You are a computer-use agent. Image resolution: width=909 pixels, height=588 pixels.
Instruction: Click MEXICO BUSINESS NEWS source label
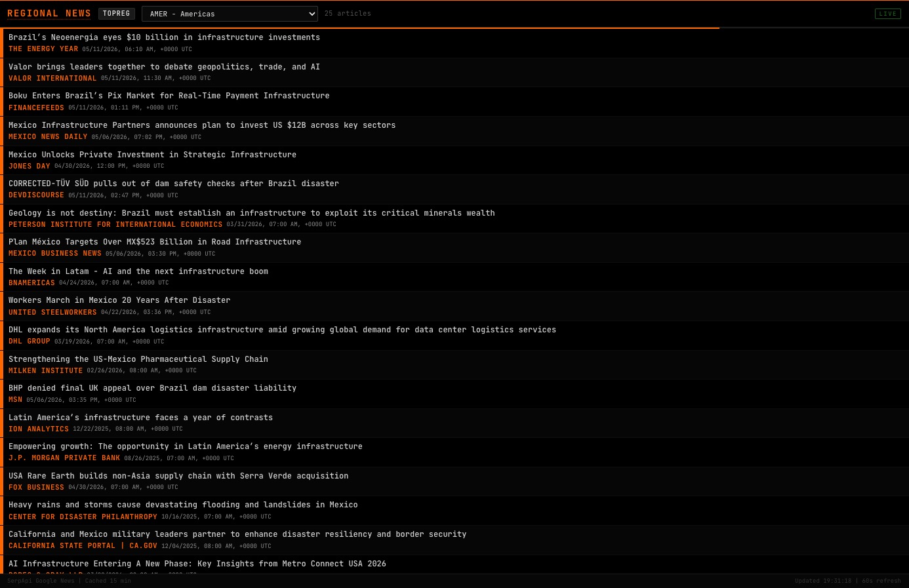(x=55, y=254)
